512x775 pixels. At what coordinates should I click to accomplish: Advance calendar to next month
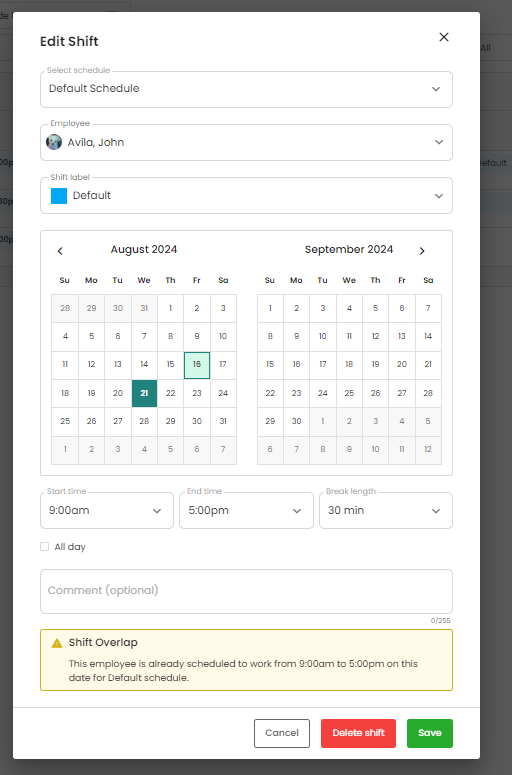coord(422,251)
